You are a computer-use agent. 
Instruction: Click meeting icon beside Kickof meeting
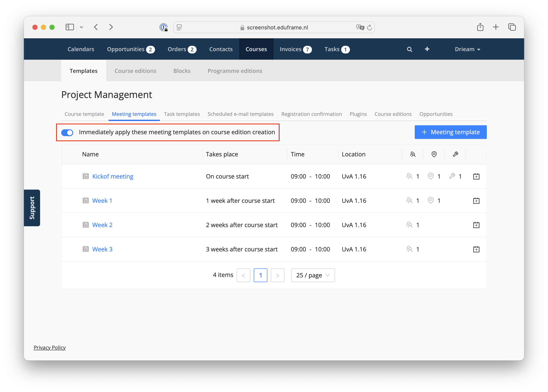click(86, 176)
